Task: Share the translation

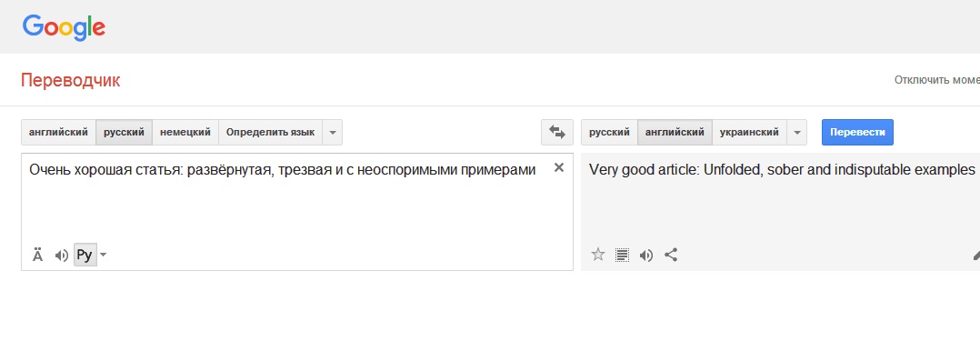Action: click(671, 255)
